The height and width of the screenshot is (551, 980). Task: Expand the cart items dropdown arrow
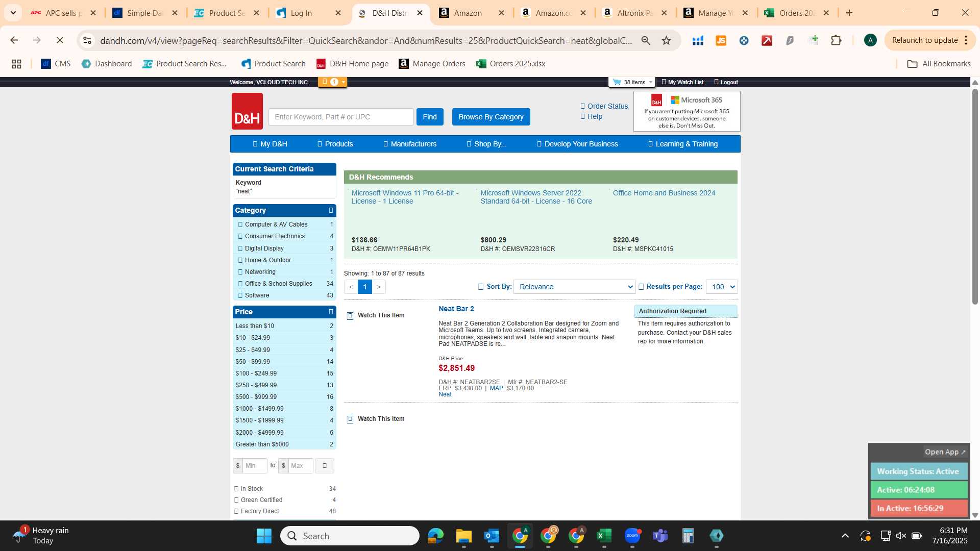[651, 82]
